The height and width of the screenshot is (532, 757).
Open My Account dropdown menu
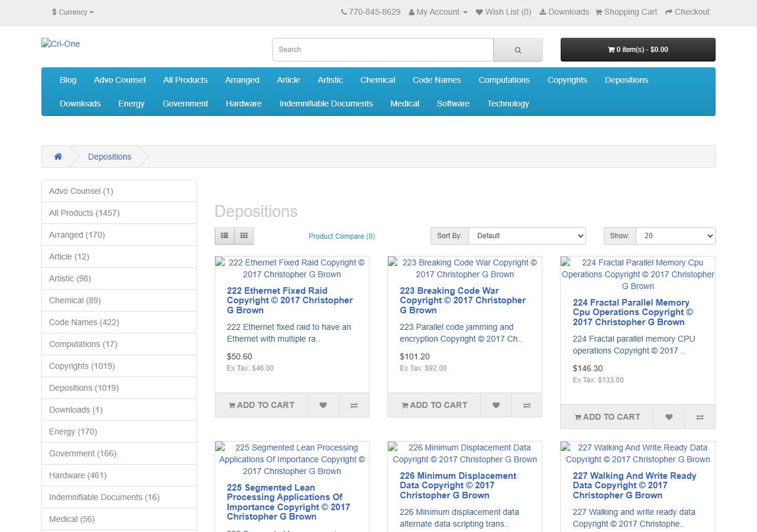[x=438, y=12]
